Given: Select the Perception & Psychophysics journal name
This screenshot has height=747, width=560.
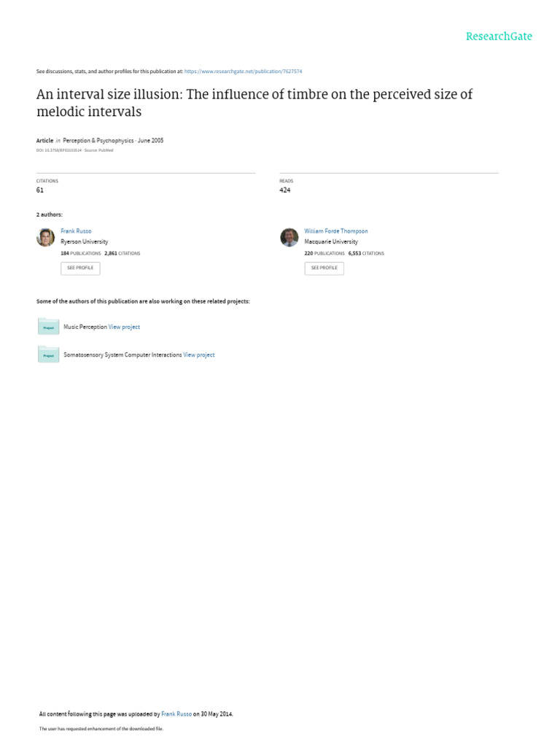Looking at the screenshot, I should tap(98, 141).
